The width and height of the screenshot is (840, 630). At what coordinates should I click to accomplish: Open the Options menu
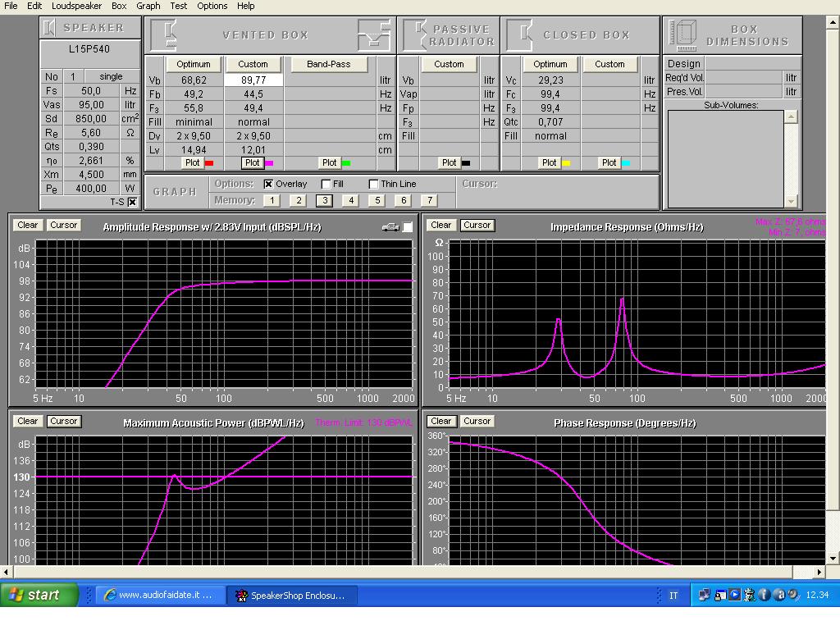click(212, 6)
